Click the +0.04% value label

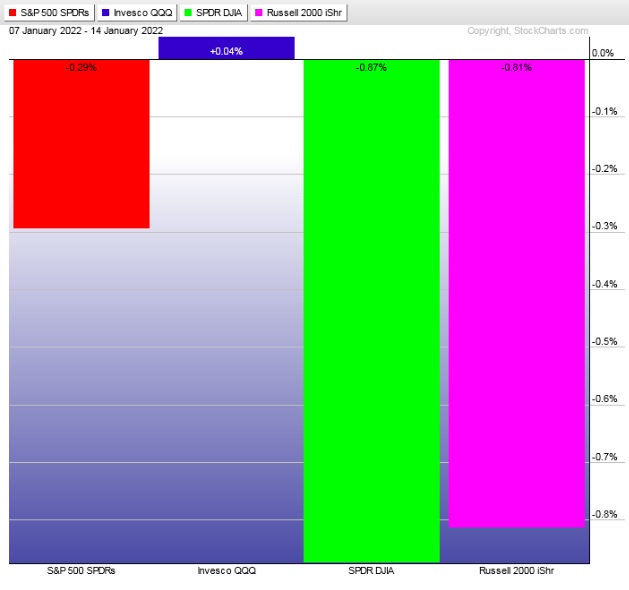[x=226, y=51]
